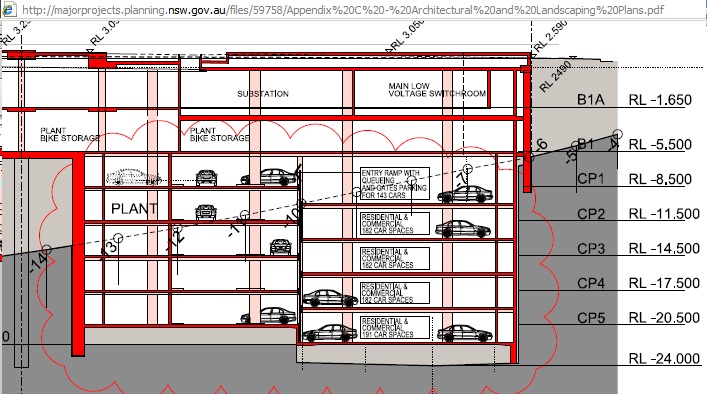Select the -13 ground contour marker

click(110, 247)
